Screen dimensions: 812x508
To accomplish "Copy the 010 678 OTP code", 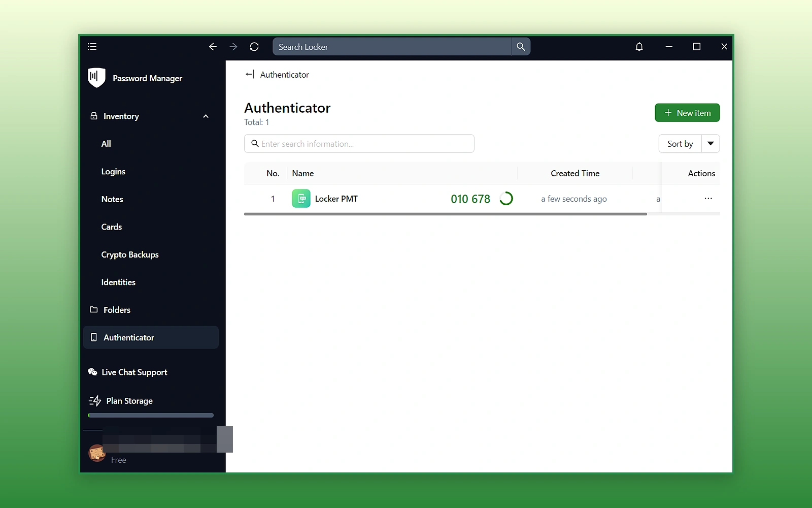I will tap(470, 199).
